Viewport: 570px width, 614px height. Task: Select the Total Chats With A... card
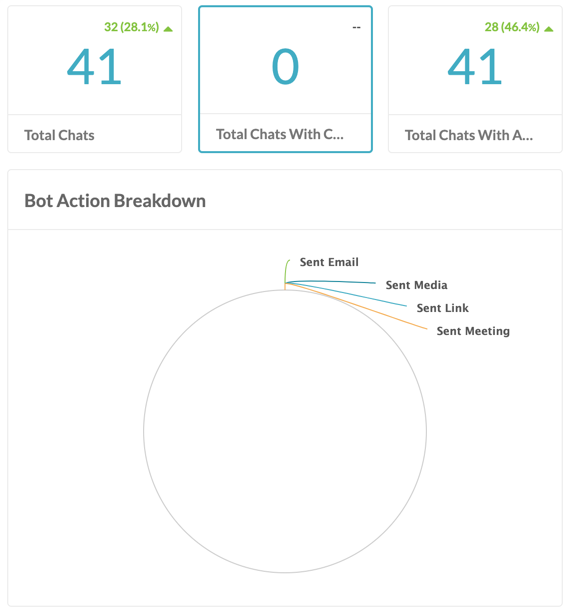tap(475, 79)
